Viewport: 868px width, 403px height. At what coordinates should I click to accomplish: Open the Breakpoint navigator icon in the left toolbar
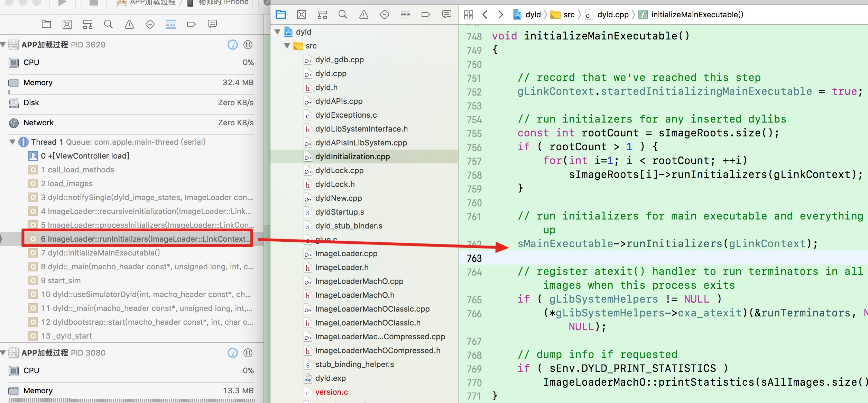click(x=191, y=24)
